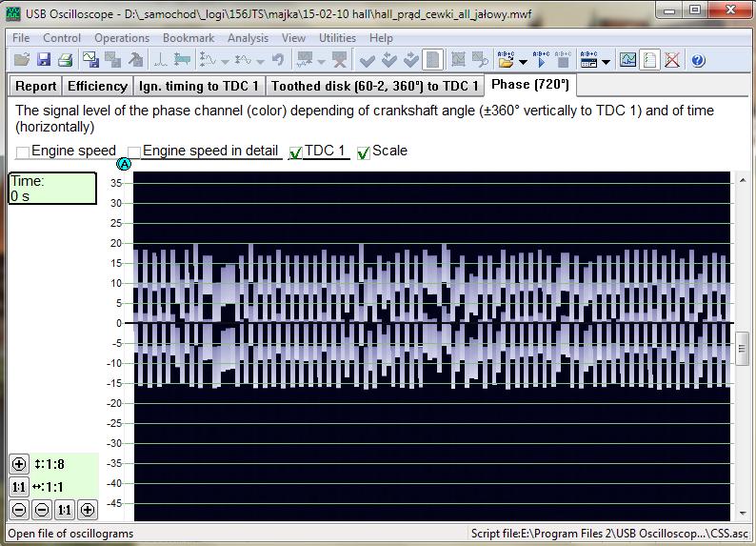
Task: Select the Phase (720°) tab
Action: click(x=530, y=85)
